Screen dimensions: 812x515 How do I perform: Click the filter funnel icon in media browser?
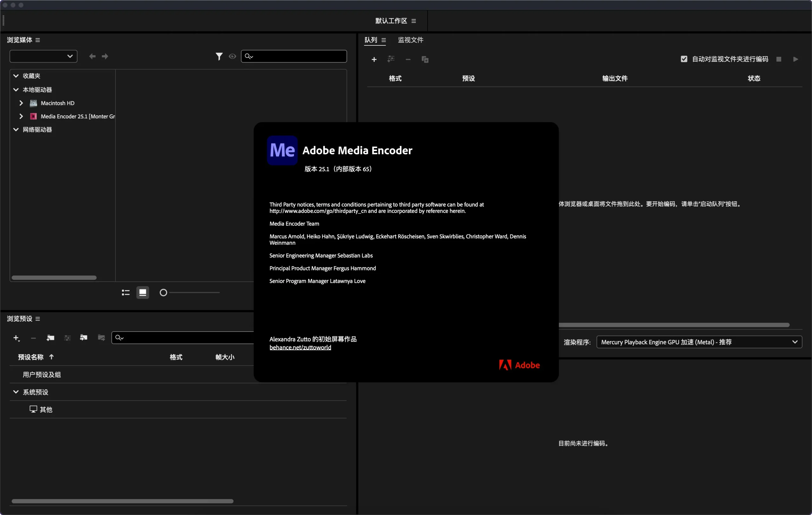(219, 56)
